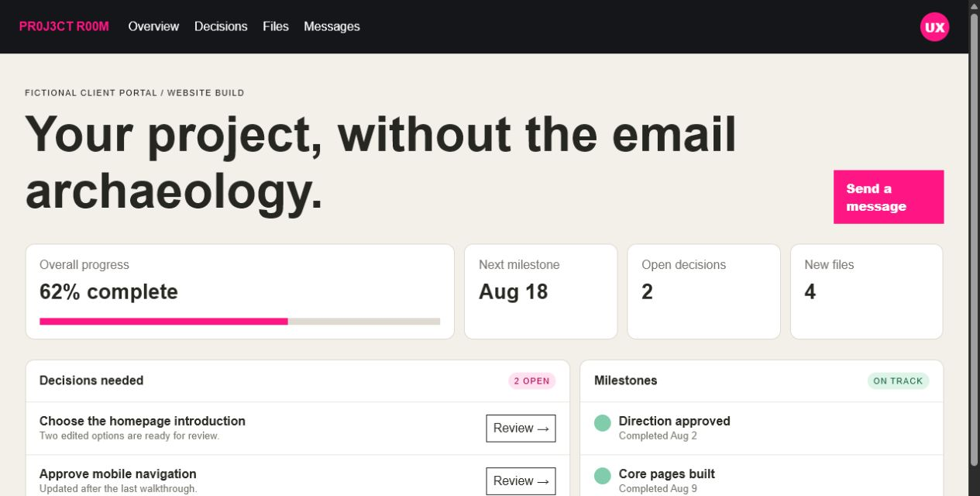
Task: Click the green Core pages built status dot
Action: pyautogui.click(x=603, y=476)
